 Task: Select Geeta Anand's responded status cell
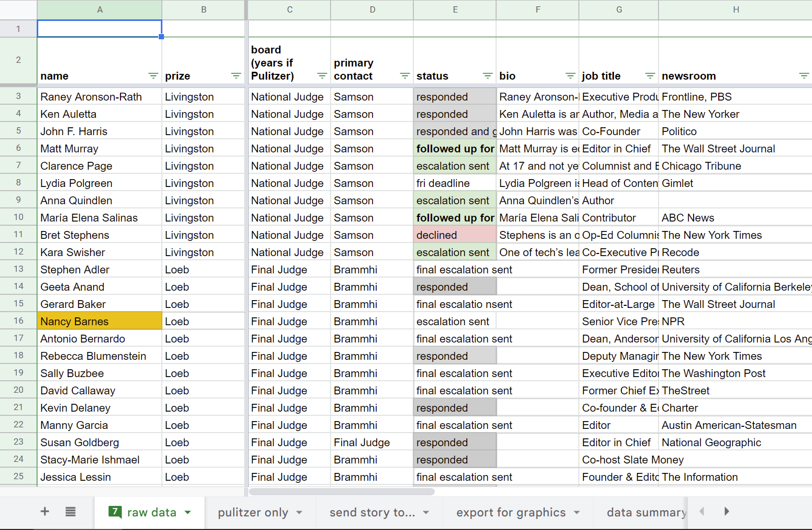(455, 286)
